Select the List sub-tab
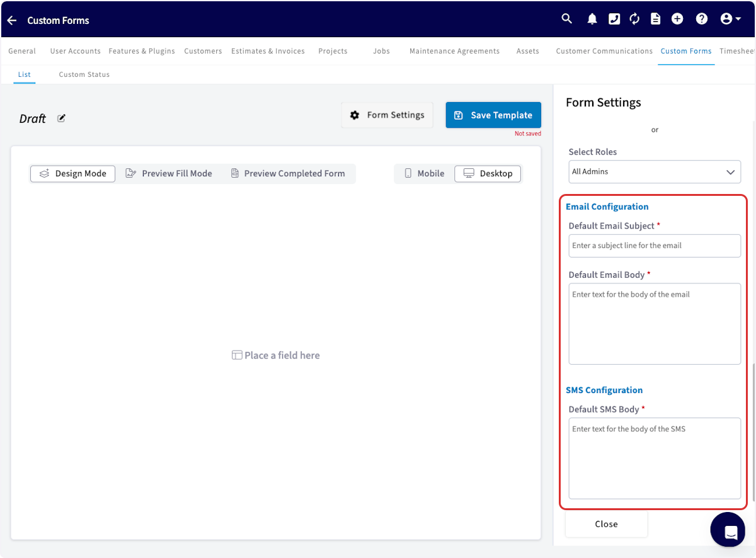The image size is (756, 558). (25, 74)
